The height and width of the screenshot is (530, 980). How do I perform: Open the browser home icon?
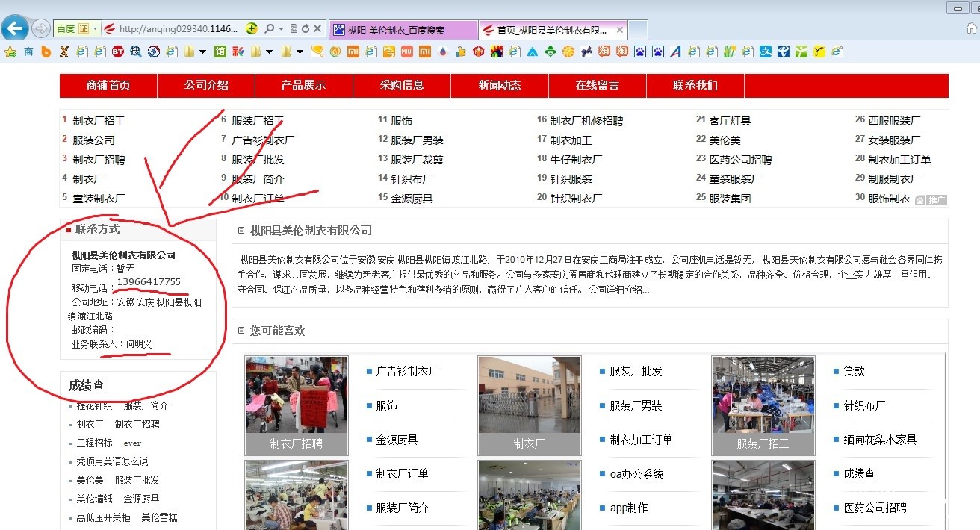972,28
